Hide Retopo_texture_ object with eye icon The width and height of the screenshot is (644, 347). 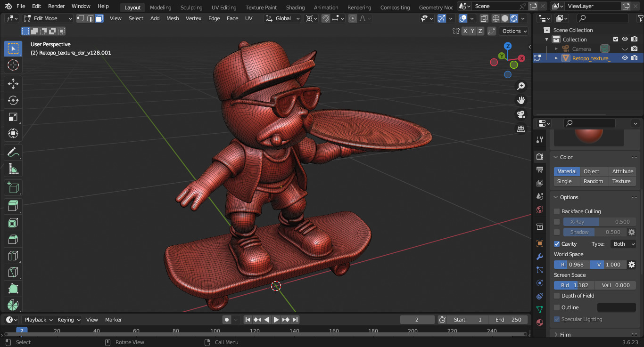pyautogui.click(x=625, y=58)
